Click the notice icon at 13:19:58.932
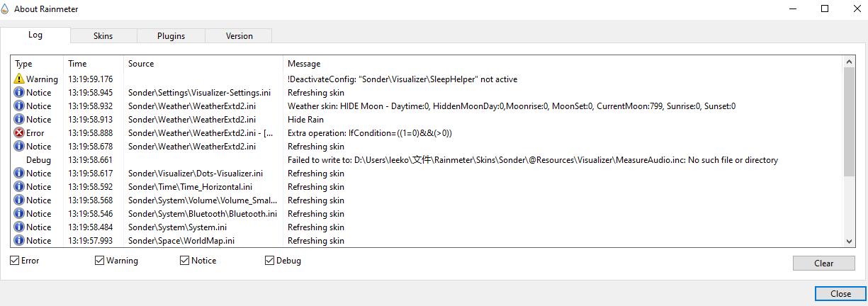The image size is (868, 306). pos(19,106)
